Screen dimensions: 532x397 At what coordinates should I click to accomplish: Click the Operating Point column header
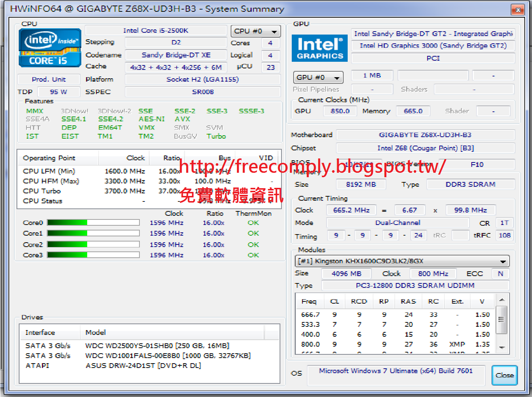tap(58, 158)
